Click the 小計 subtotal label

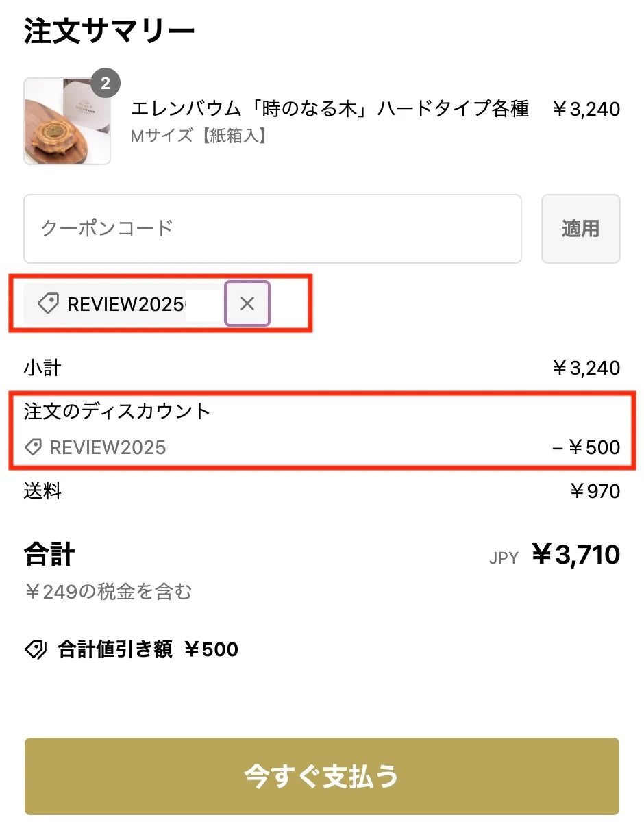42,368
